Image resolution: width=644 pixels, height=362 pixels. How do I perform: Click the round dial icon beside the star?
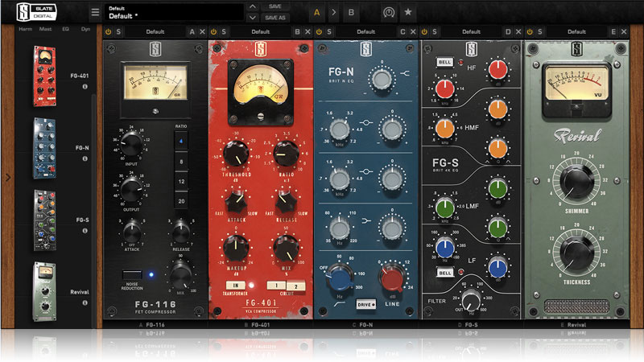point(389,13)
